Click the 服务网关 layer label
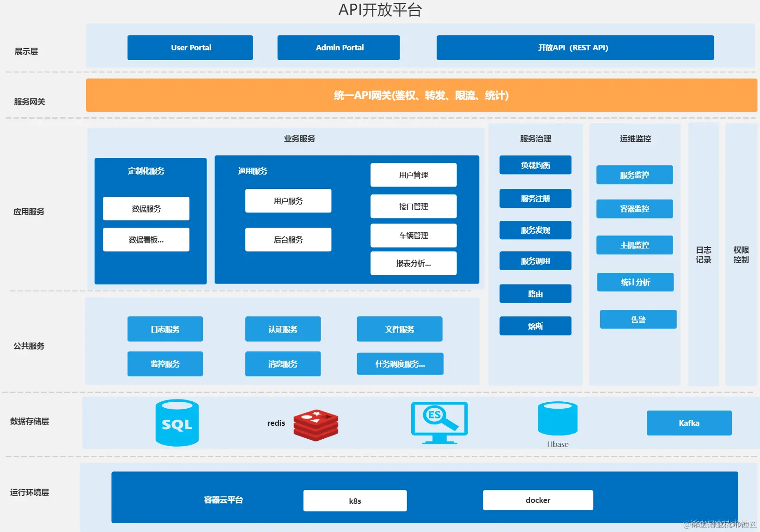 [x=30, y=102]
